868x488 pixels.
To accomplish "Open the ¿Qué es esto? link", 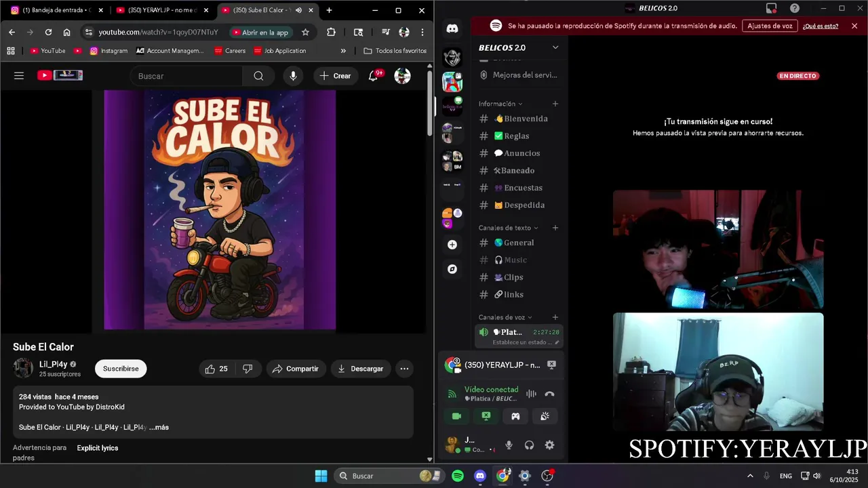I will [821, 26].
